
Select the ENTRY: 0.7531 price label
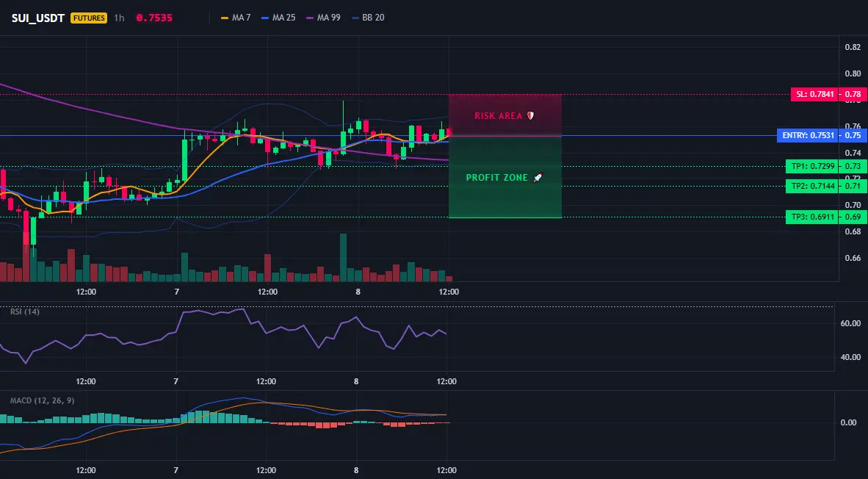806,135
